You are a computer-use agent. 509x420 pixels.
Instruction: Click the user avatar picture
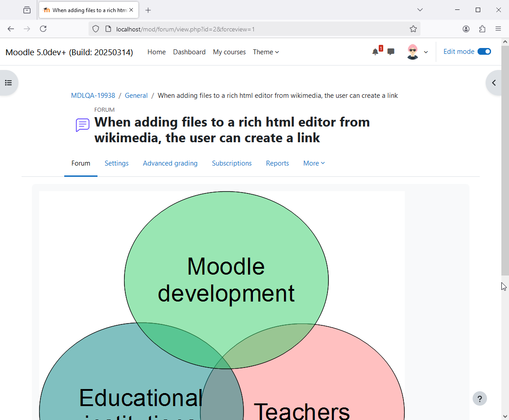point(412,52)
